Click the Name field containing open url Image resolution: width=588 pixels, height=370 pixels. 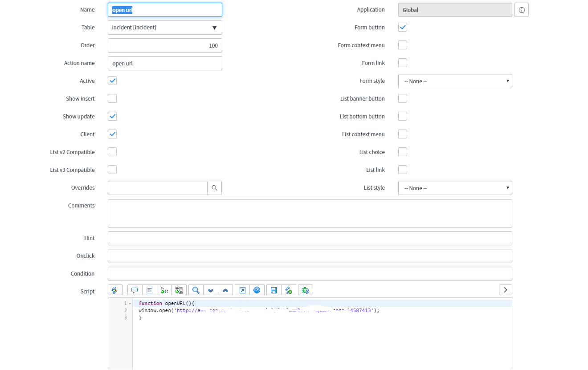click(165, 10)
